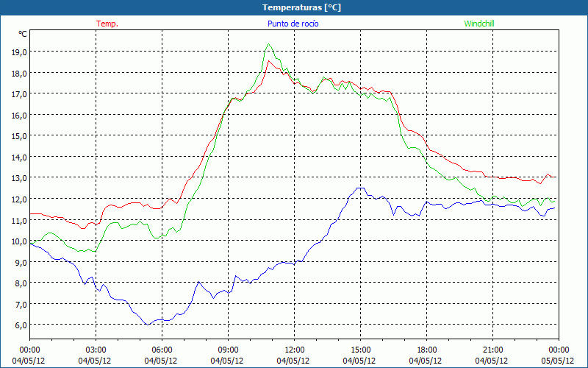The image size is (588, 368).
Task: Click the '18:00' time label
Action: 427,350
